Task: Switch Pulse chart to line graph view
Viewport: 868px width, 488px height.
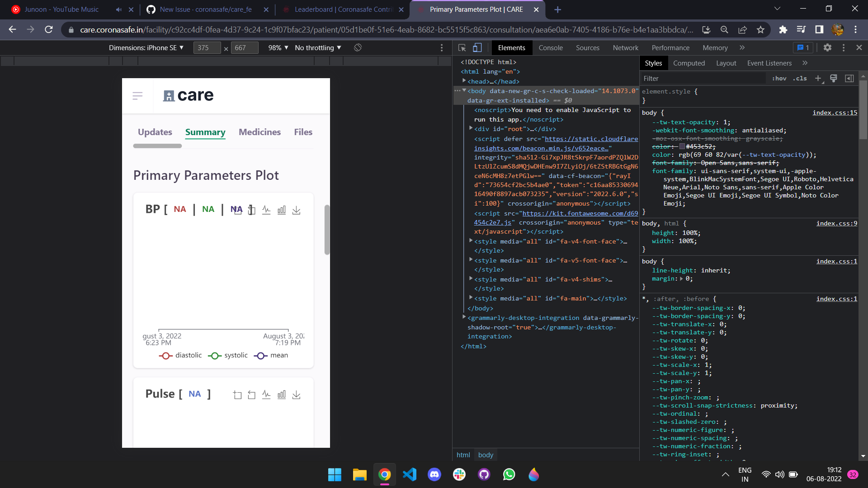Action: point(267,394)
